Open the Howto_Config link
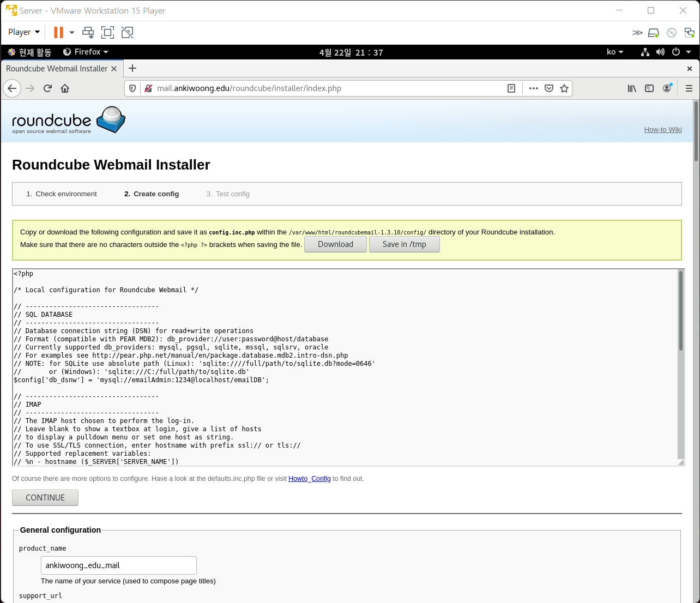700x603 pixels. (x=310, y=479)
